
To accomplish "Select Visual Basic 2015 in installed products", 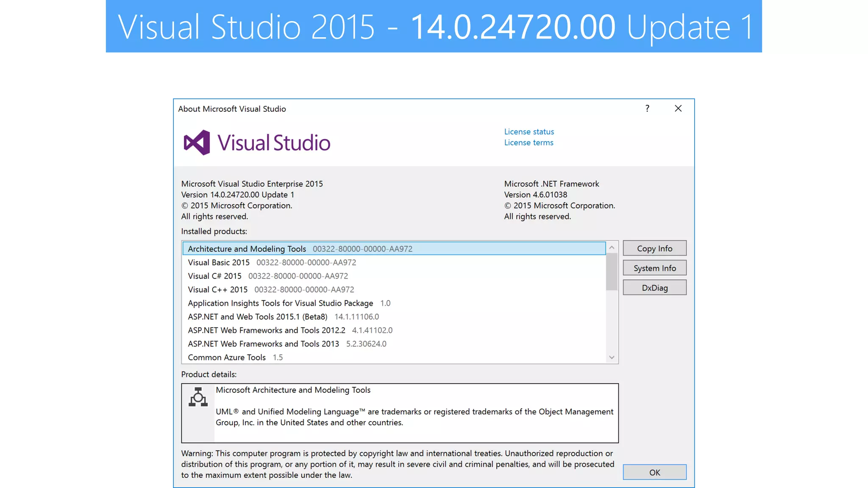I will pyautogui.click(x=219, y=262).
